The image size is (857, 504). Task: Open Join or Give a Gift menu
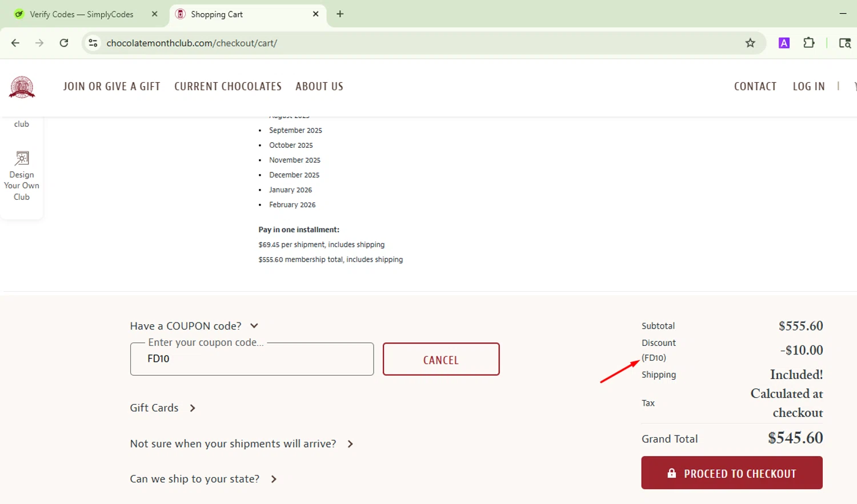[x=111, y=86]
